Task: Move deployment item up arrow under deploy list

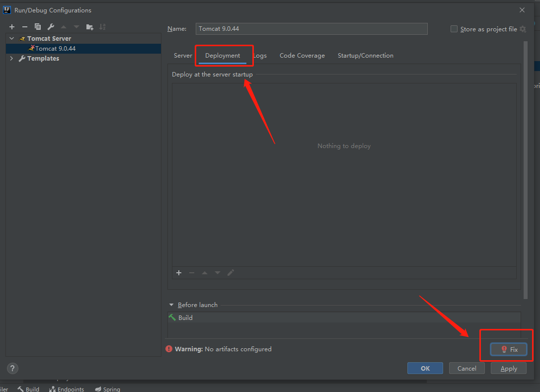Action: (205, 273)
